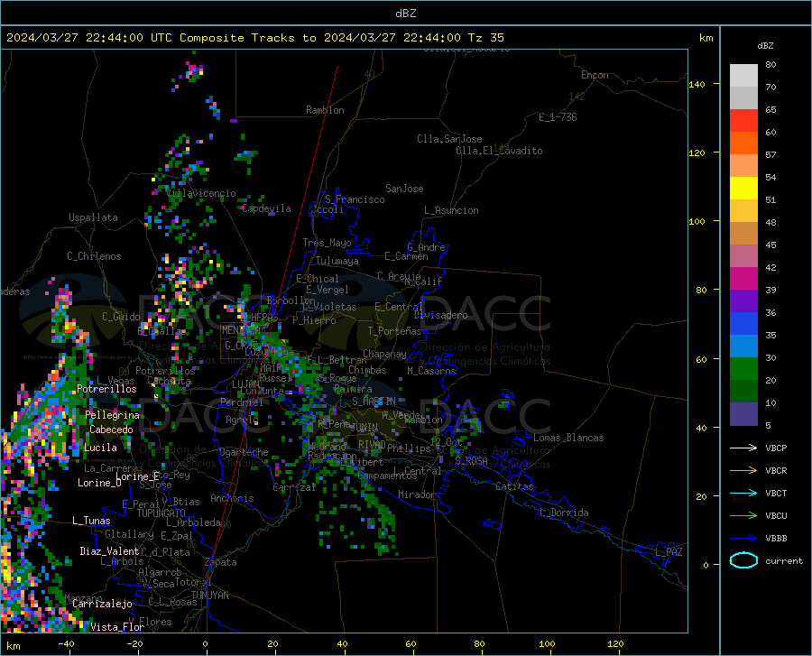812x656 pixels.
Task: Click the 'Diaz_Valent' label
Action: tap(109, 551)
